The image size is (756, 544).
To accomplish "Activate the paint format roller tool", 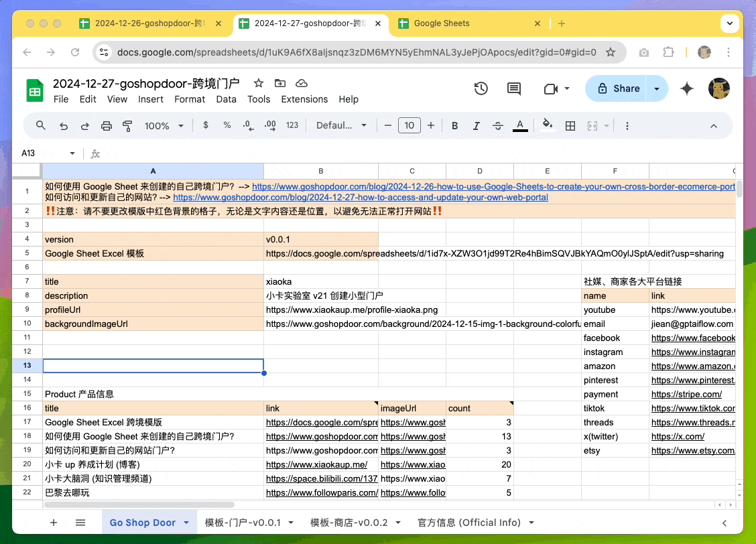I will pyautogui.click(x=128, y=126).
